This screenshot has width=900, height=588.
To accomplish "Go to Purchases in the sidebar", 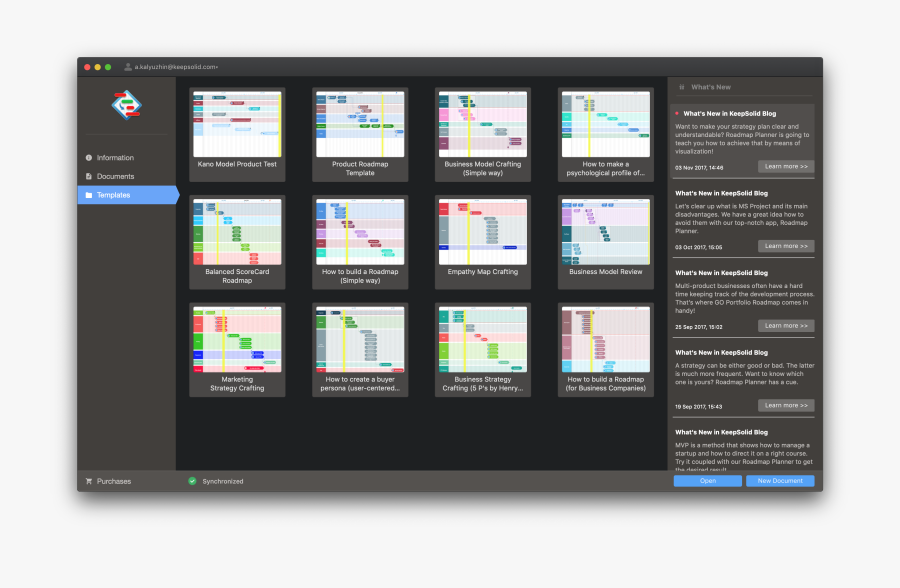I will pos(113,481).
